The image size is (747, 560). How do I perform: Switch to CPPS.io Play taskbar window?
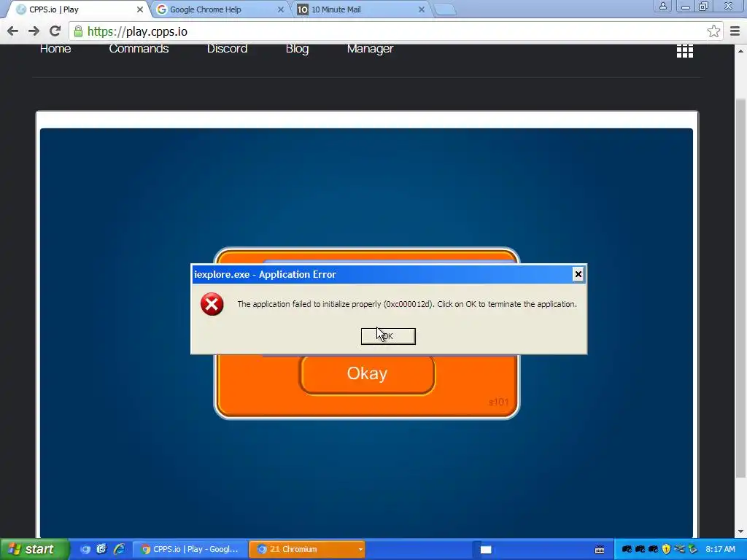pos(190,549)
